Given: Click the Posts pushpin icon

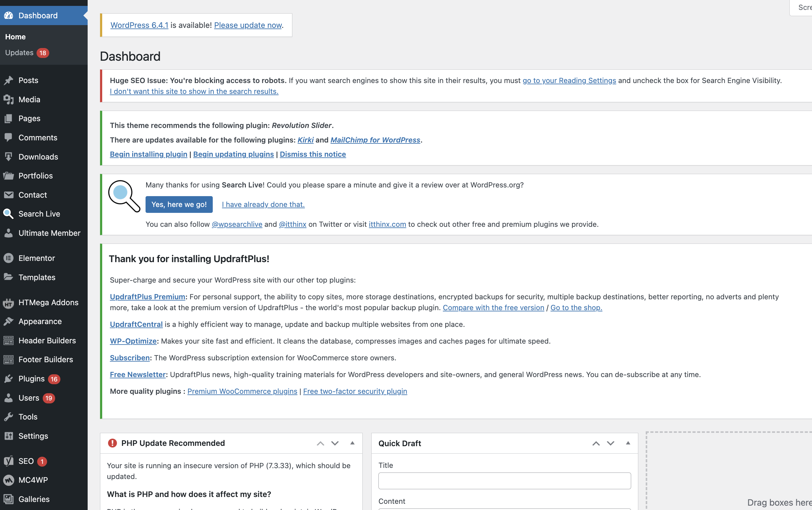Looking at the screenshot, I should coord(8,80).
